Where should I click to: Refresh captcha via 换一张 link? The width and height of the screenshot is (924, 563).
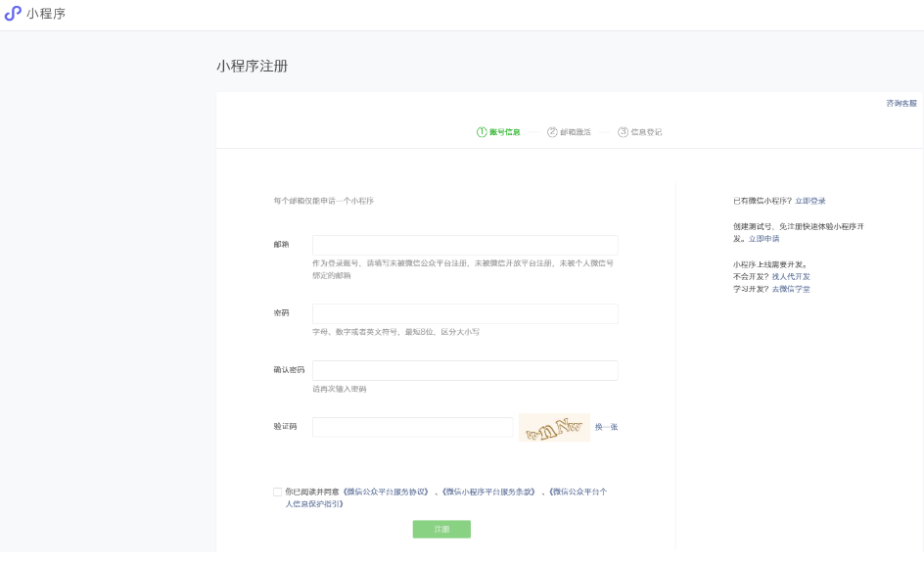click(x=606, y=427)
